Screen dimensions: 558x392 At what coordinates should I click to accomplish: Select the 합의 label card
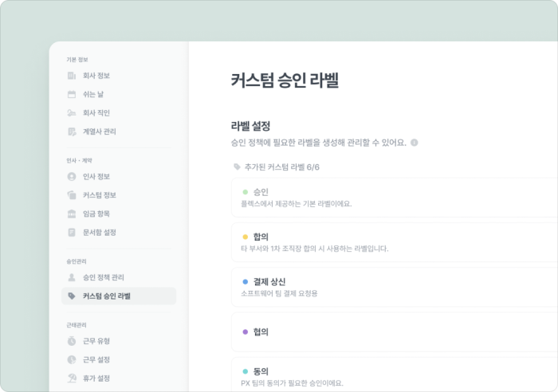395,242
